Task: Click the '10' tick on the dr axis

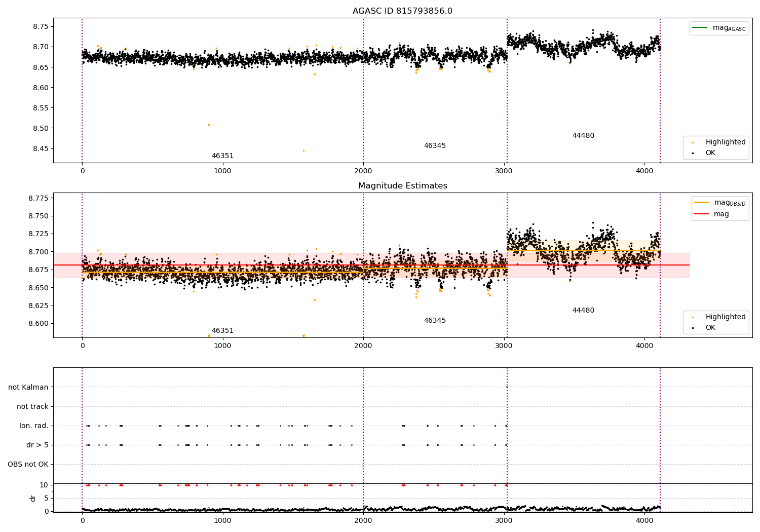Action: [44, 485]
